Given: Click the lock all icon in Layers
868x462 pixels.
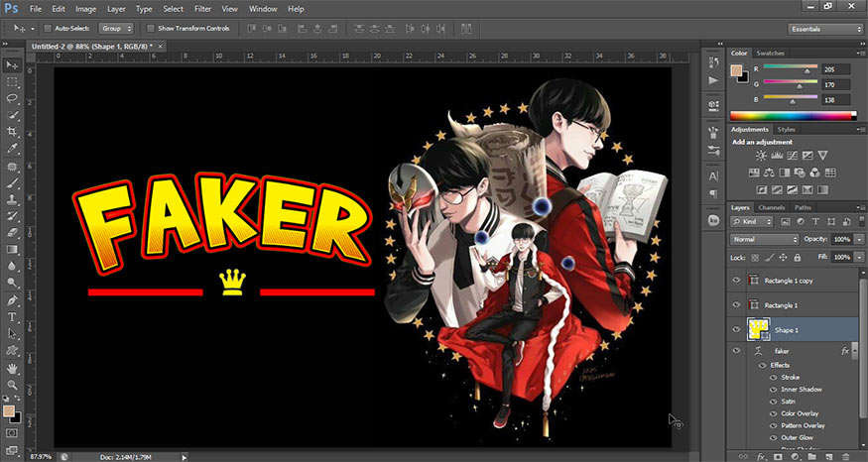Looking at the screenshot, I should tap(798, 258).
